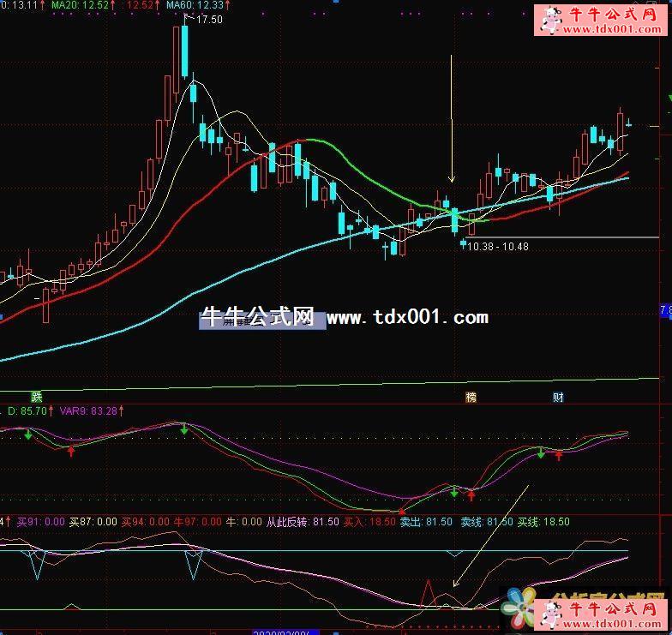Click the 买94: 0.00 indicator label

coord(146,521)
